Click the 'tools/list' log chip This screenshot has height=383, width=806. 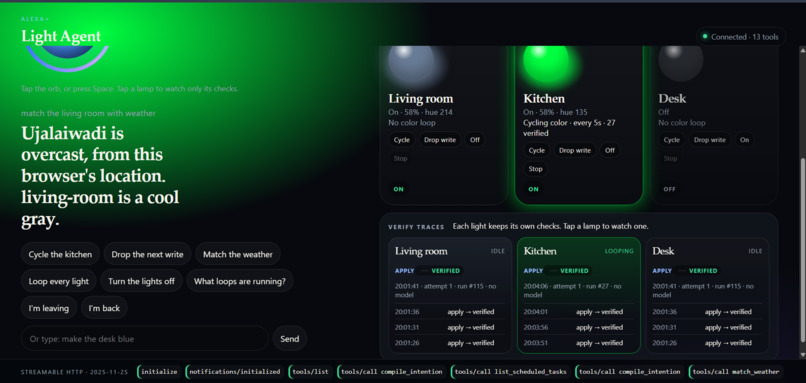[310, 372]
